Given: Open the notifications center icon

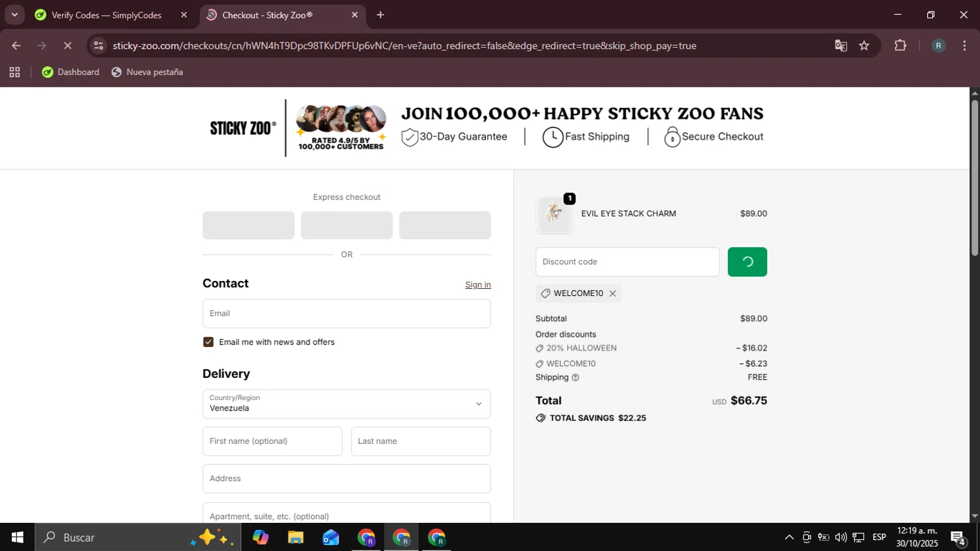Looking at the screenshot, I should 958,538.
